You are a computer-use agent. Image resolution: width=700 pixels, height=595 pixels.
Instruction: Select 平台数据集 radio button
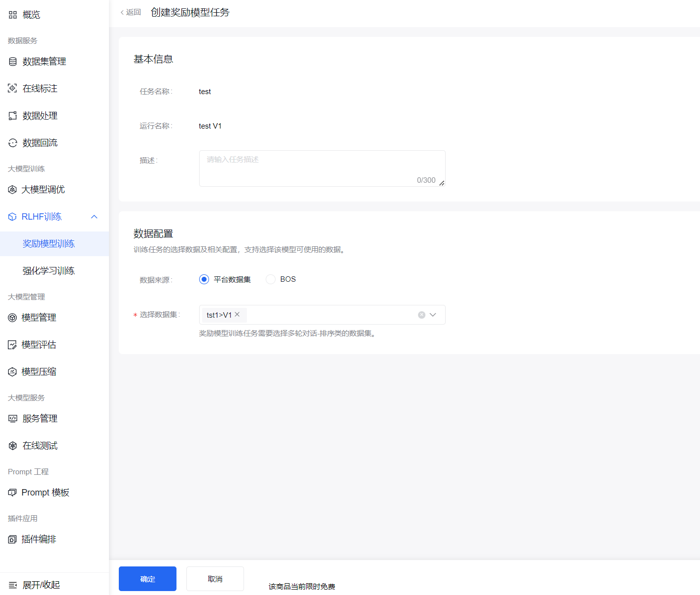[204, 279]
